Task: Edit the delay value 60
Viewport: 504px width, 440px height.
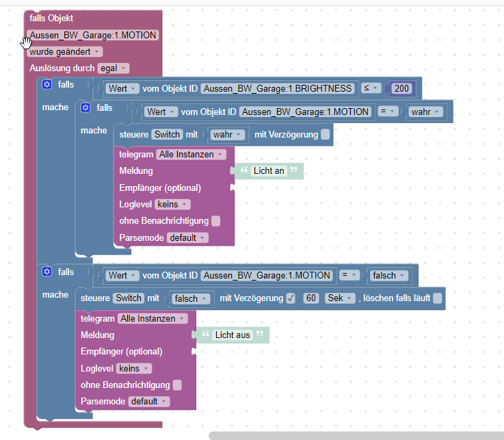Action: point(311,298)
